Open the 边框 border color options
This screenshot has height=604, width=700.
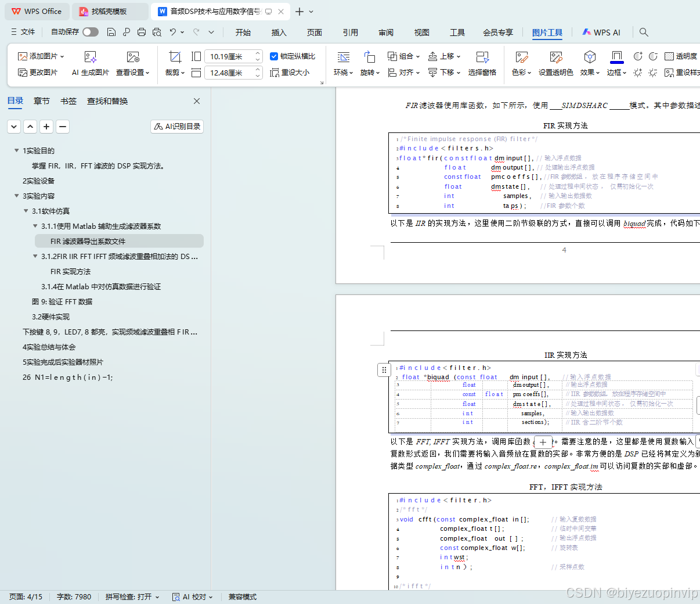[616, 63]
